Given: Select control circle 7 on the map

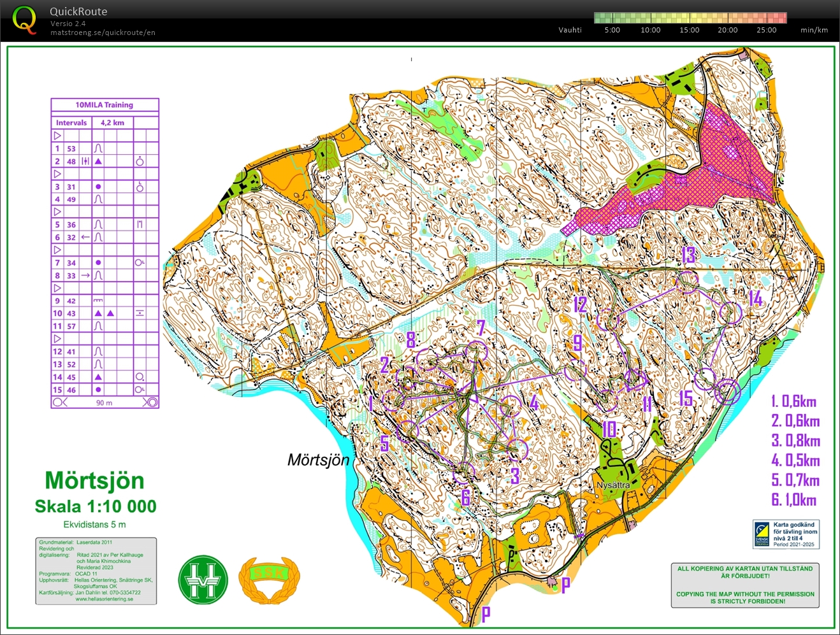Looking at the screenshot, I should click(x=475, y=351).
